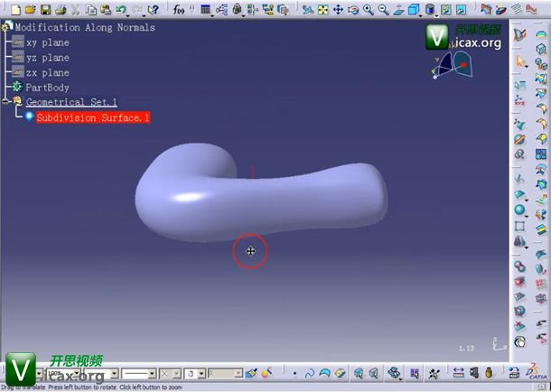Click the 3D compass in the top right

tap(452, 64)
